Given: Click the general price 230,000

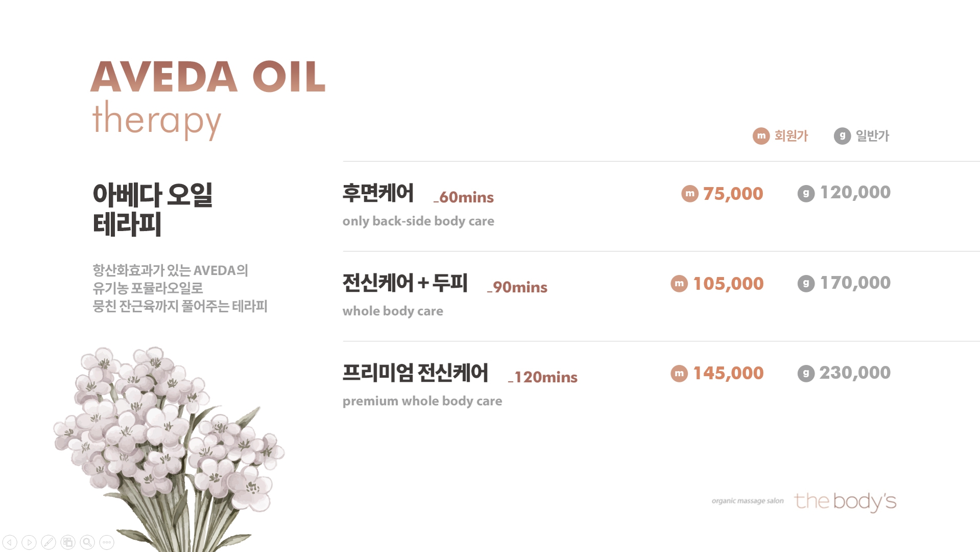Looking at the screenshot, I should [x=855, y=373].
